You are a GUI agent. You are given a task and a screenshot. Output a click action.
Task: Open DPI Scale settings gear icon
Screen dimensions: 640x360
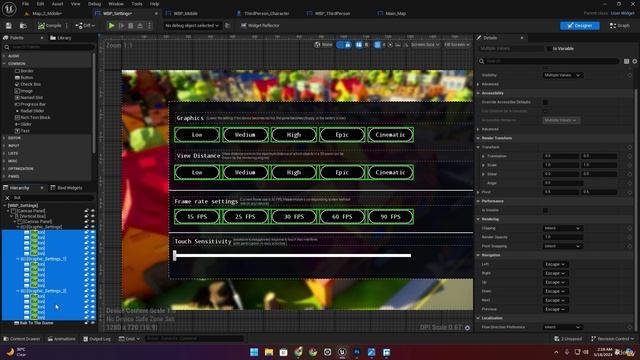coord(467,328)
